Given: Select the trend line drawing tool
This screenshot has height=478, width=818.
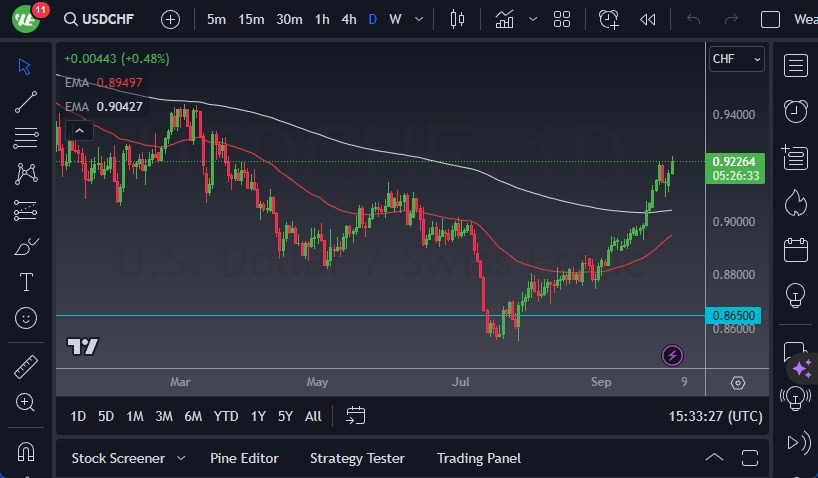Looking at the screenshot, I should [x=26, y=101].
